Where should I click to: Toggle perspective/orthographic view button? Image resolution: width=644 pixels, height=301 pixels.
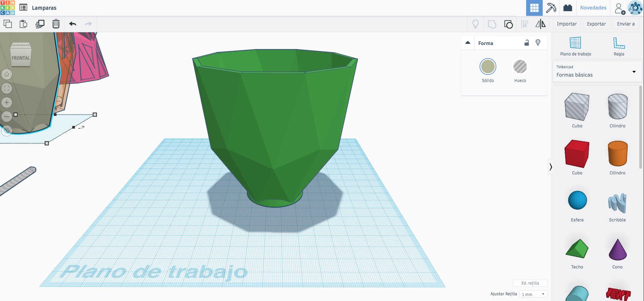pos(7,130)
